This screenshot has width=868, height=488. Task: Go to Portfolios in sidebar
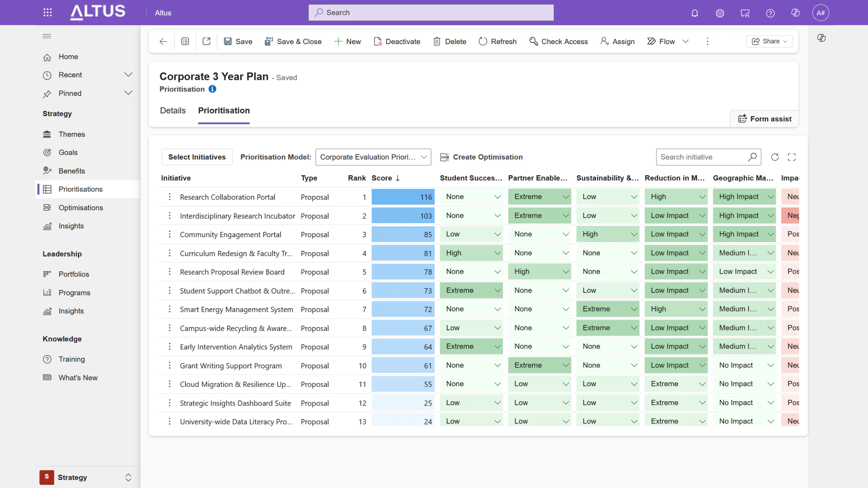(x=74, y=274)
